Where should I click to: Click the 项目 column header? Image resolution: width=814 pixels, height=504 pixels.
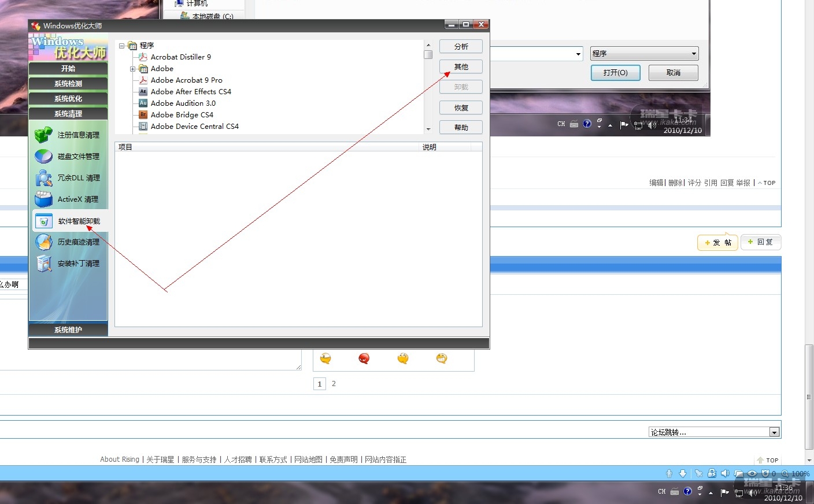tap(267, 147)
